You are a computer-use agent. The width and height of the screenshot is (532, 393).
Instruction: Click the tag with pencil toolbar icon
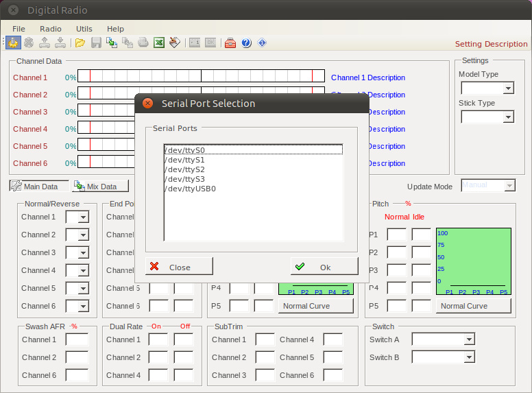[x=174, y=43]
